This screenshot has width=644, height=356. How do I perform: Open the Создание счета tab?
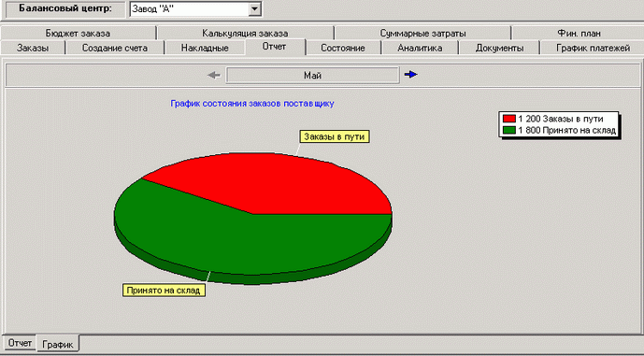tap(115, 48)
